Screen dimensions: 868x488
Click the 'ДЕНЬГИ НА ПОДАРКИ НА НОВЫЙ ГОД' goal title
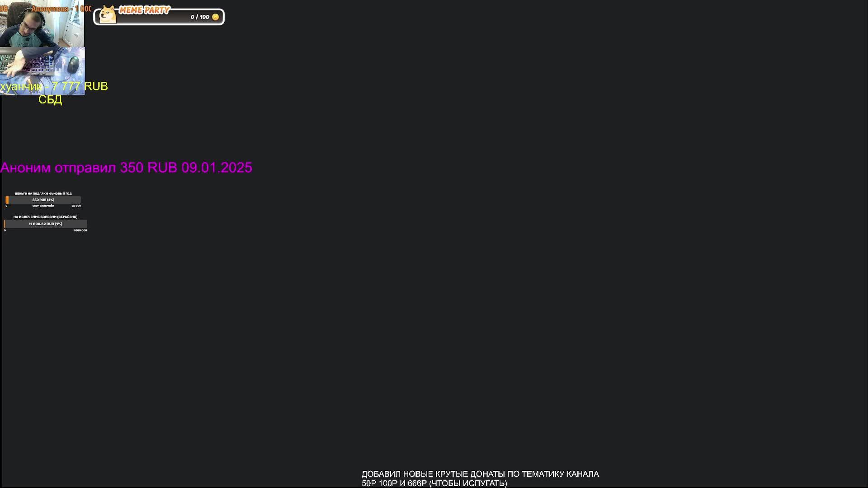tap(43, 193)
